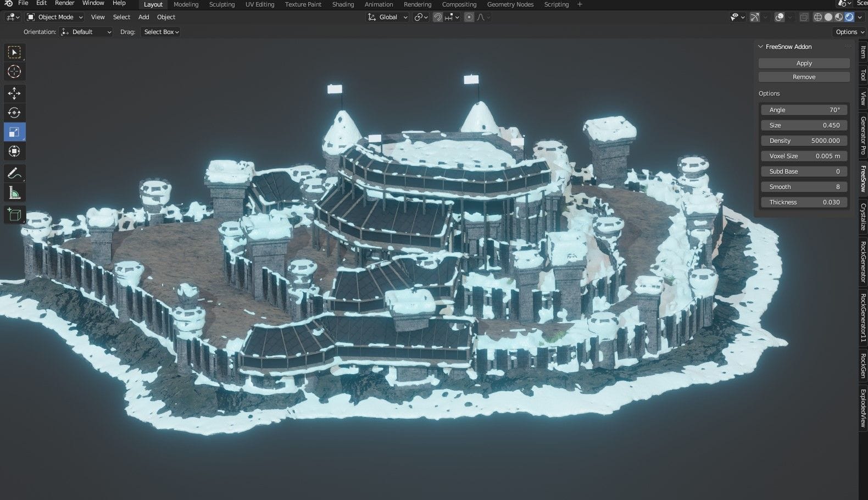Select the Measure tool
Viewport: 868px width, 500px height.
[x=14, y=193]
